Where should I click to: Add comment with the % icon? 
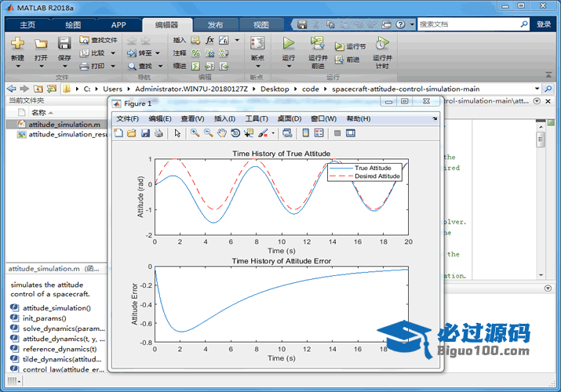(x=195, y=53)
